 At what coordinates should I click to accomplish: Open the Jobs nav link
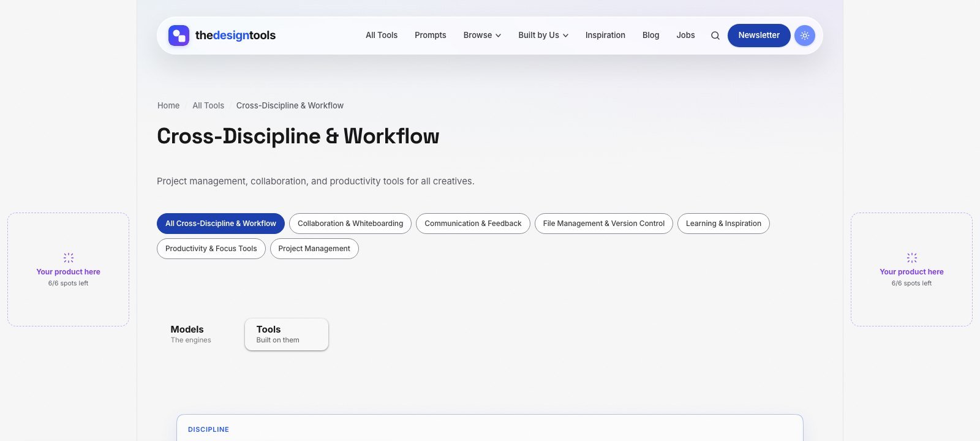(x=685, y=36)
